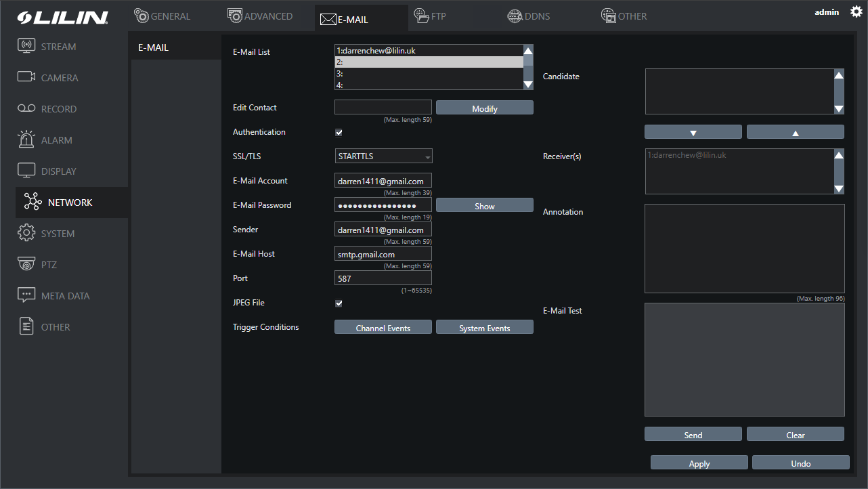Show the e-mail password
The width and height of the screenshot is (868, 489).
click(485, 205)
